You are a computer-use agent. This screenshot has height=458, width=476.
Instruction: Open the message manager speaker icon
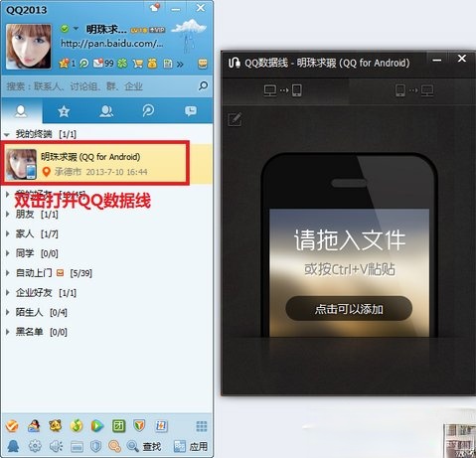coord(57,446)
